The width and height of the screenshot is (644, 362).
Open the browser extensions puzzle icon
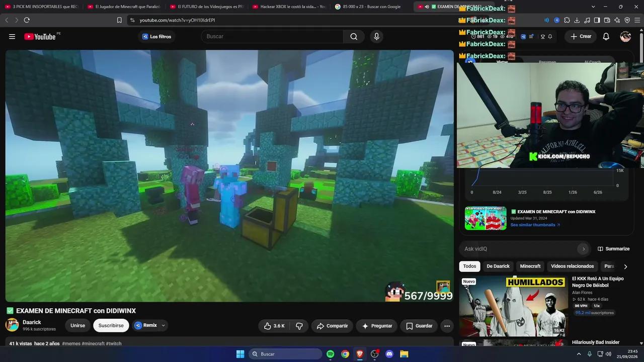567,20
